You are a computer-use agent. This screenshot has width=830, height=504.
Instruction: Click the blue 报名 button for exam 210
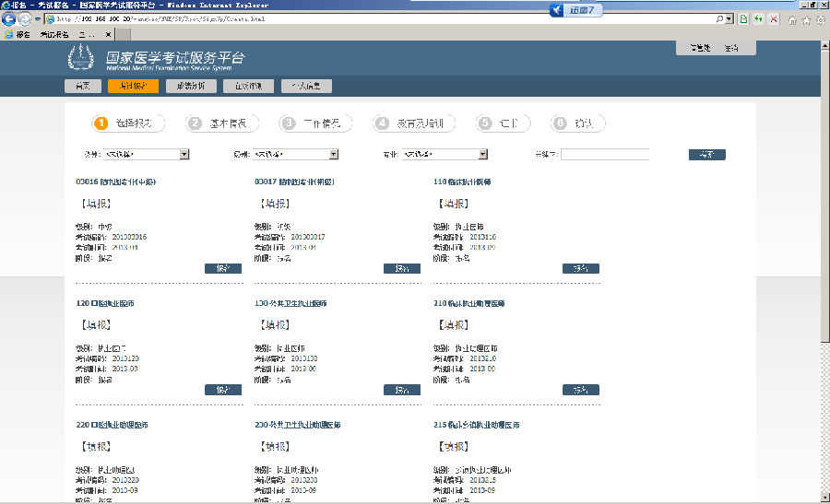click(581, 391)
